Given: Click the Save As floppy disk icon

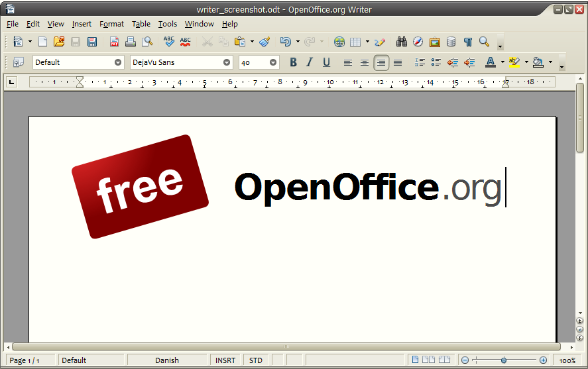Looking at the screenshot, I should pos(92,42).
